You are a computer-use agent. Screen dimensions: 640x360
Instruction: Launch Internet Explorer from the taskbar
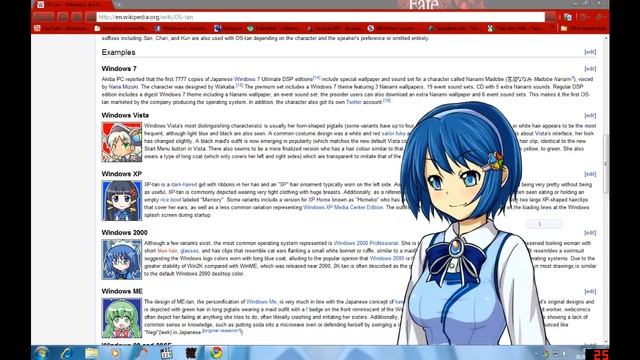click(x=67, y=353)
